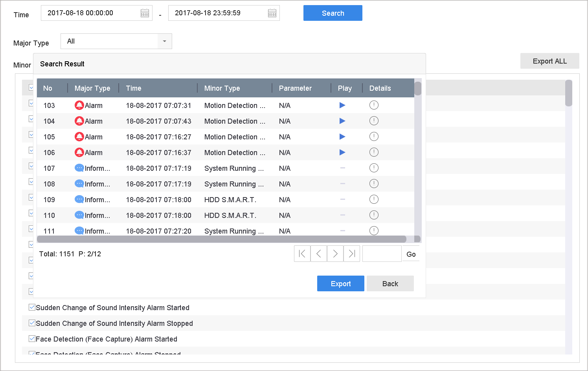Open start time calendar picker
This screenshot has height=371, width=588.
click(145, 13)
